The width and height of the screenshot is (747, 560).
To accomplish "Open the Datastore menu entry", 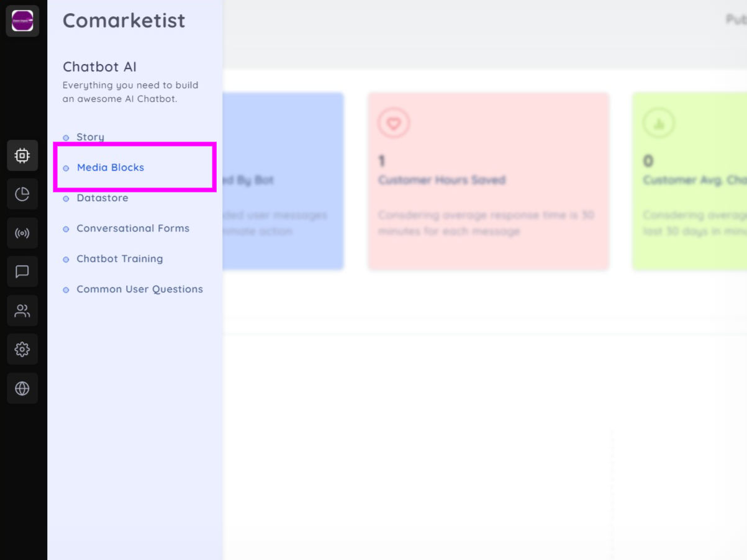I will coord(102,198).
